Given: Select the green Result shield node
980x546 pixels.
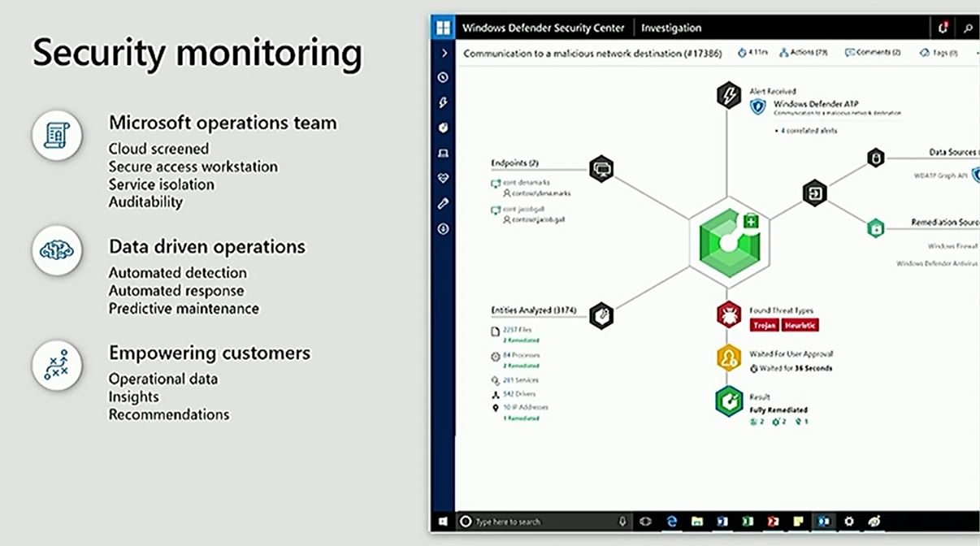Looking at the screenshot, I should coord(727,400).
